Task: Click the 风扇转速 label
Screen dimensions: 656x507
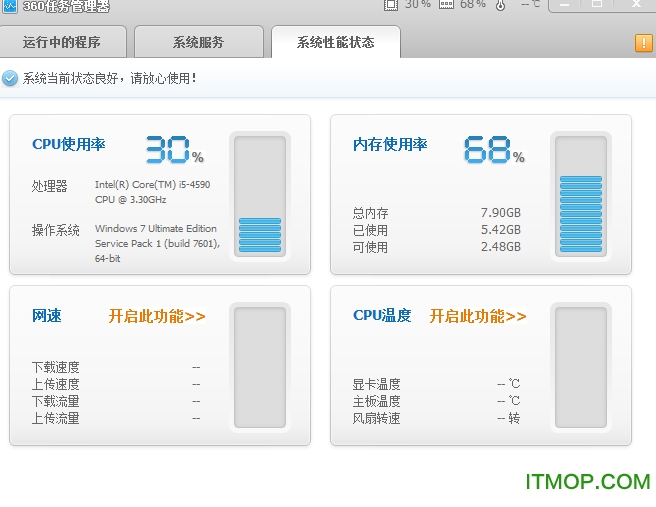Action: coord(377,418)
